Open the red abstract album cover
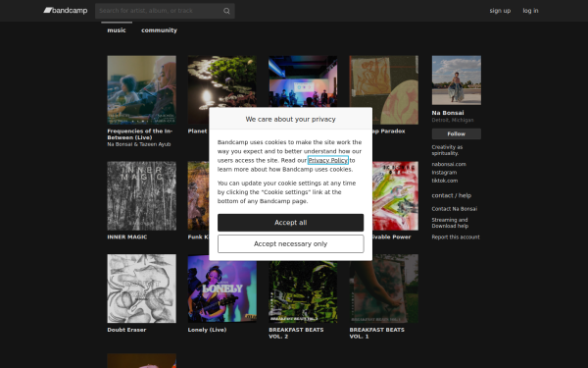Viewport: 588px width, 368px height. (395, 196)
